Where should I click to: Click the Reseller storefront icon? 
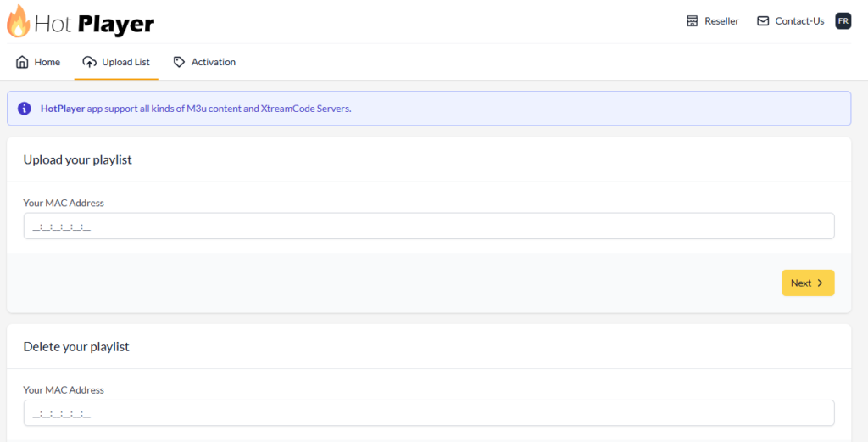693,21
